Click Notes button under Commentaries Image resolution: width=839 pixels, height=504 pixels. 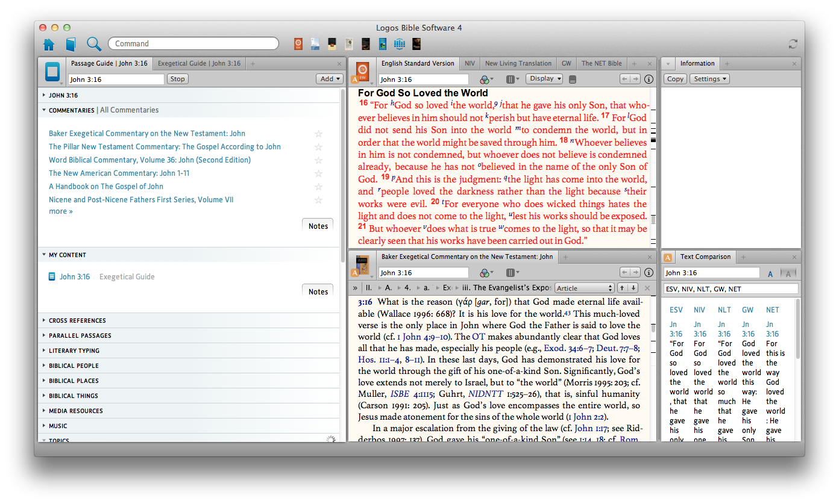coord(318,226)
